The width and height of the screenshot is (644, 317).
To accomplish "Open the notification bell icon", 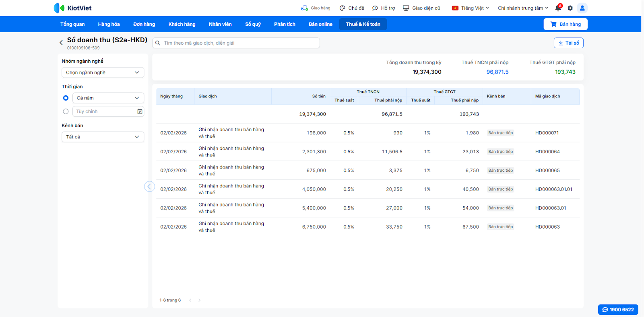I will coord(558,8).
